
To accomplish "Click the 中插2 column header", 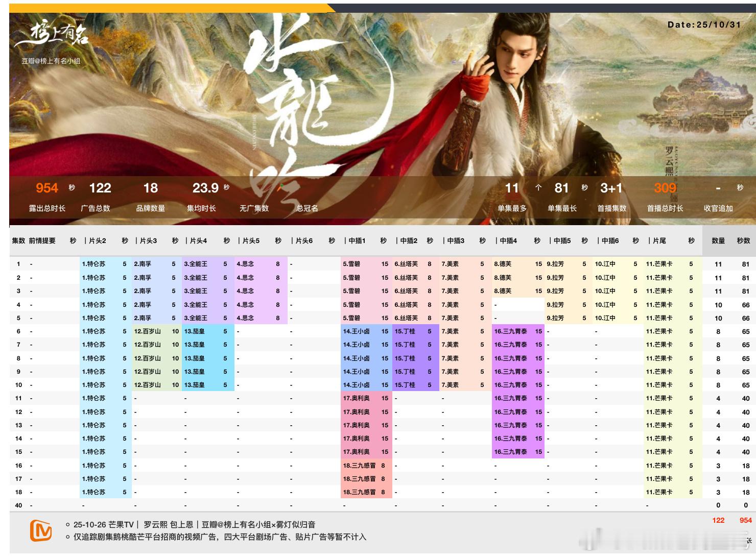I will pos(407,240).
